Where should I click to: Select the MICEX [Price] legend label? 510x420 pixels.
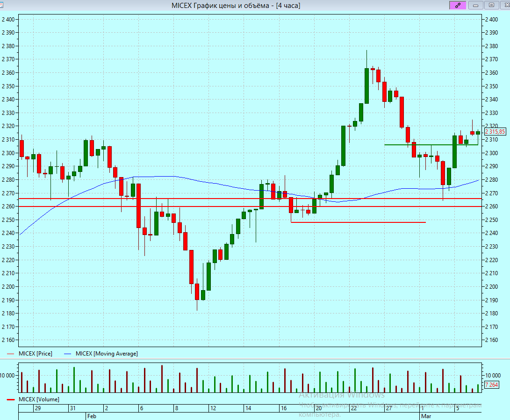tap(36, 354)
